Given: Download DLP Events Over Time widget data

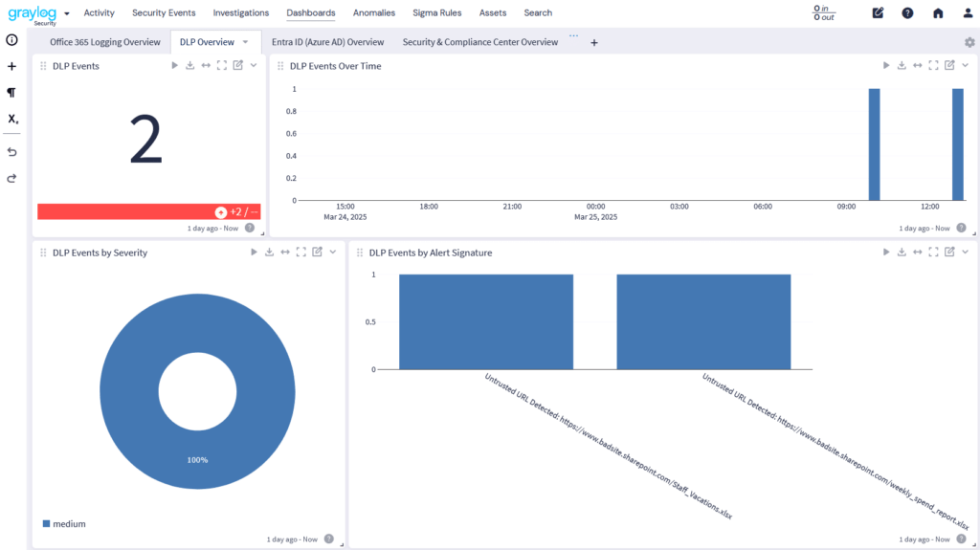Looking at the screenshot, I should click(x=902, y=65).
